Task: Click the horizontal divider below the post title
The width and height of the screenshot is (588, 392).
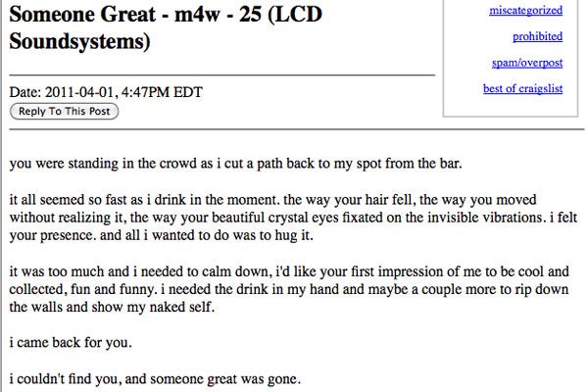Action: (220, 73)
